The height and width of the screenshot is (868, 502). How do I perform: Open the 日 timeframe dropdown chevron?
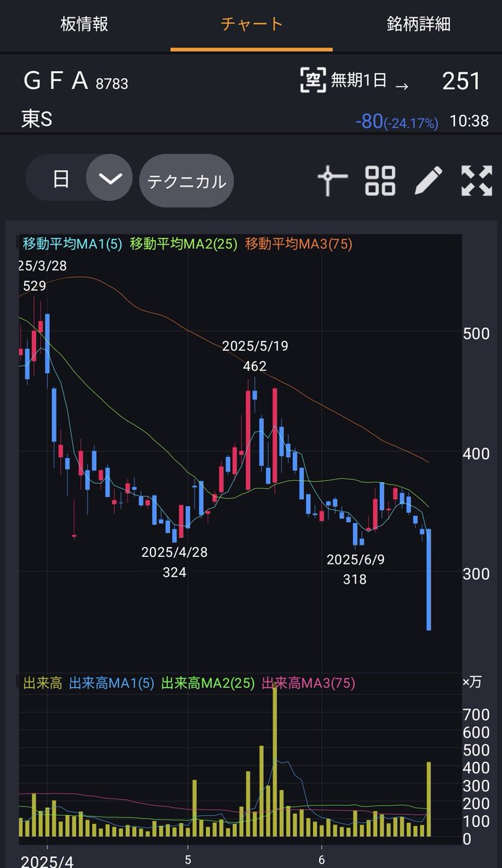coord(110,178)
